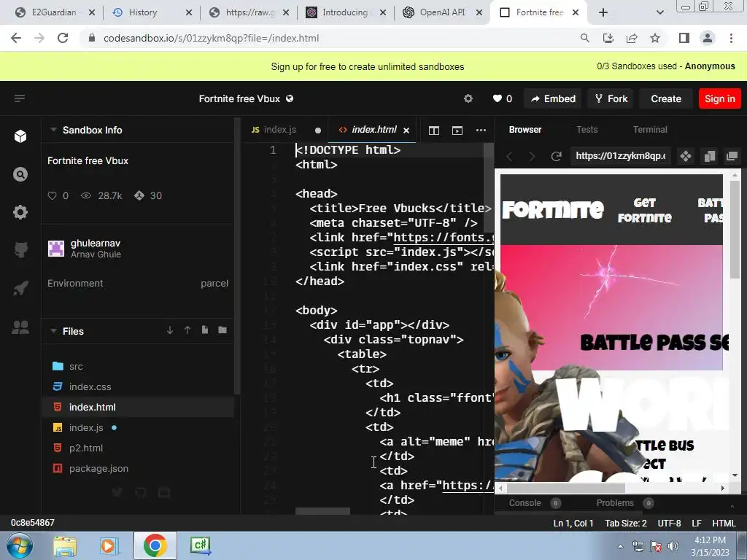Click the preview responsive view icon

(709, 156)
